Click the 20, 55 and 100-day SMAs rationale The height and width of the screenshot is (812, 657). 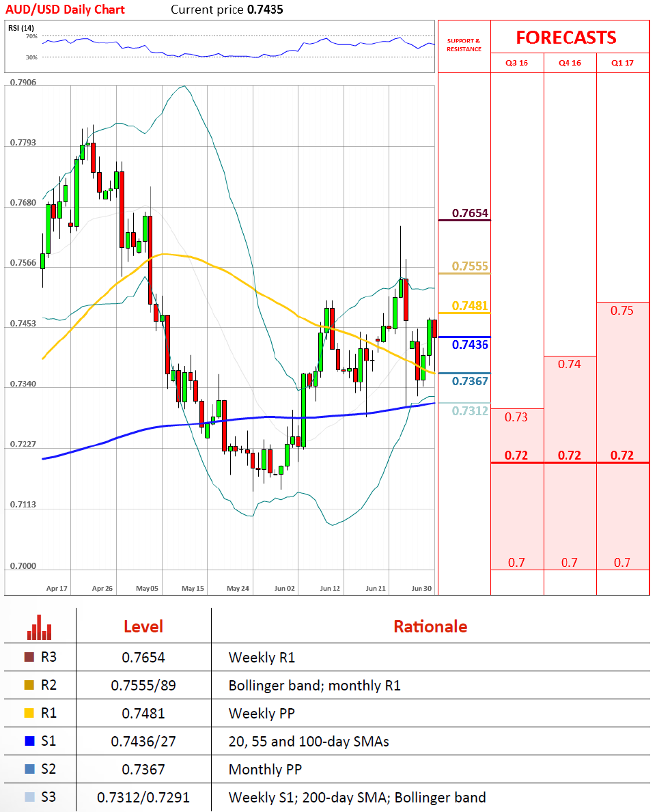[x=309, y=742]
